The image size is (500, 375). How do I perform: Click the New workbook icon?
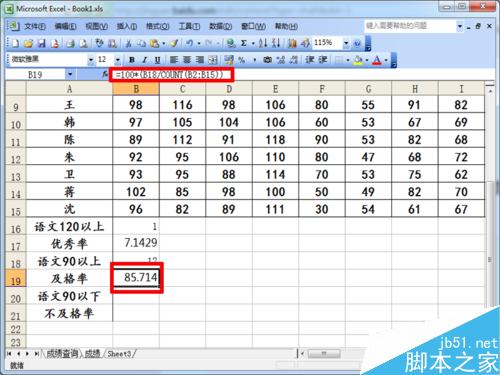coord(15,43)
